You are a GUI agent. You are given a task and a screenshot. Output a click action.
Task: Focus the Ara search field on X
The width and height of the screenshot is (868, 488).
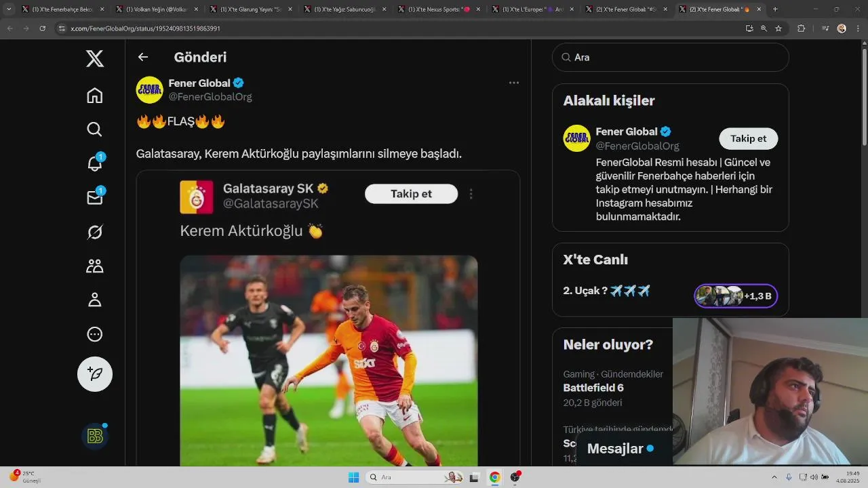click(x=671, y=58)
